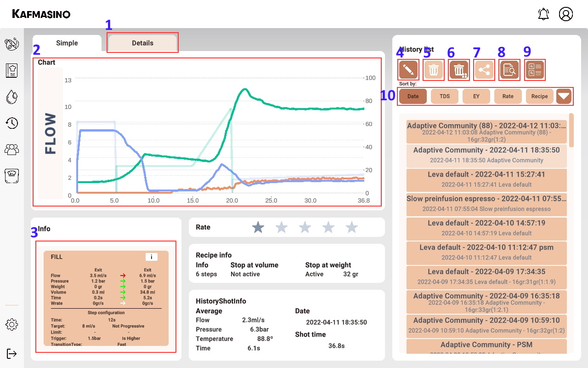Screen dimensions: 588x368
Task: Select Adaptive Community 2022-04-11 18:35:50 entry
Action: pyautogui.click(x=486, y=155)
